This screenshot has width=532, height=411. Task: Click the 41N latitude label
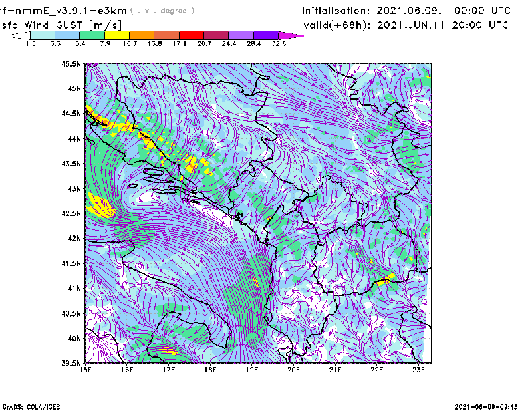click(74, 288)
